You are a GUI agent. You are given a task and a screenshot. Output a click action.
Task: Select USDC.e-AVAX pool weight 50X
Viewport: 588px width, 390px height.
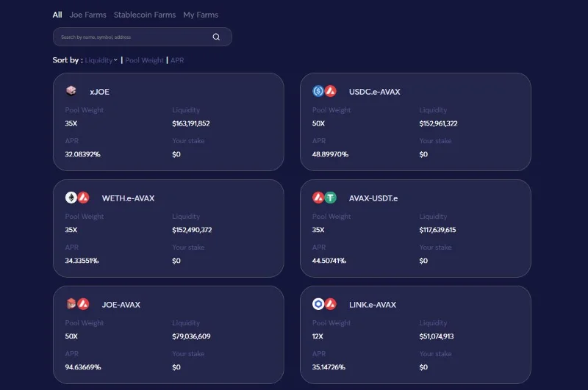[318, 123]
